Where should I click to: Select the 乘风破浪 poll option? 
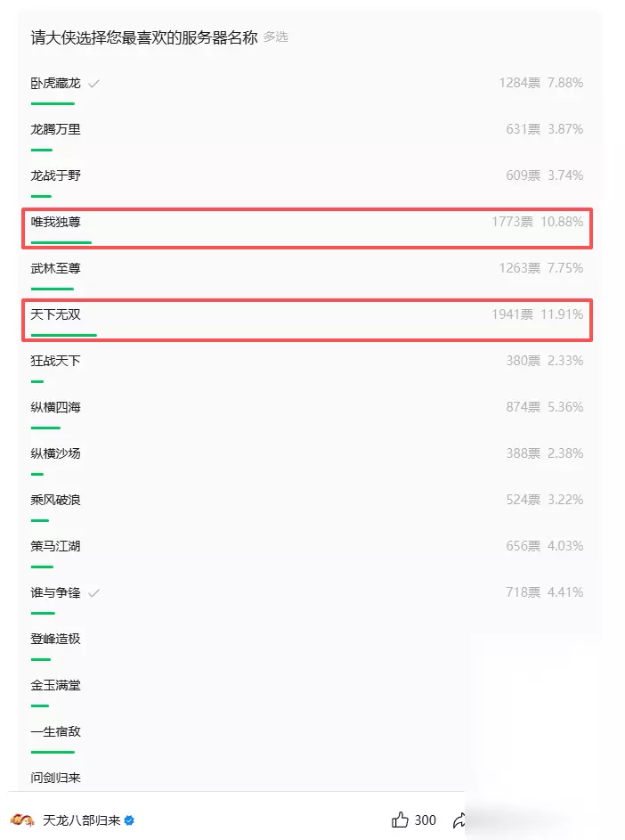pos(56,500)
